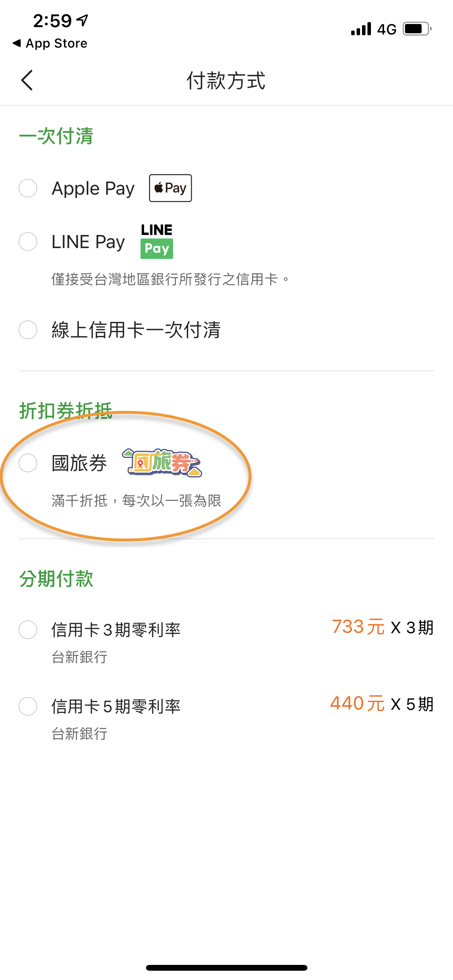Tap the back chevron in header
This screenshot has height=980, width=453.
click(x=27, y=81)
